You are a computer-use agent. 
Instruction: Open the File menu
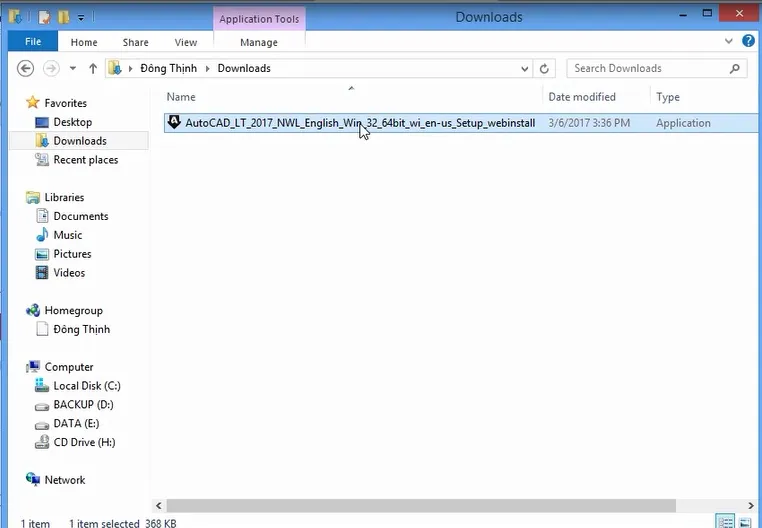point(33,42)
